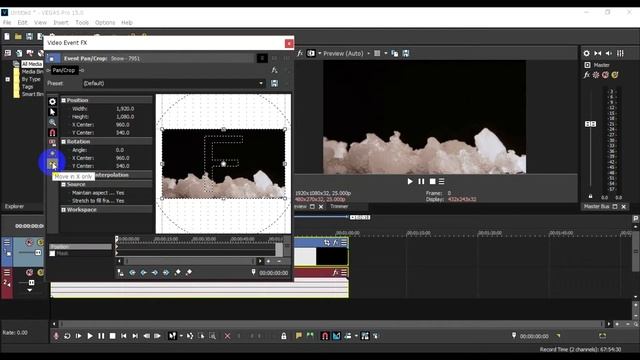Open the Show Properties gear in Pan/Crop
This screenshot has height=360, width=640.
52,102
